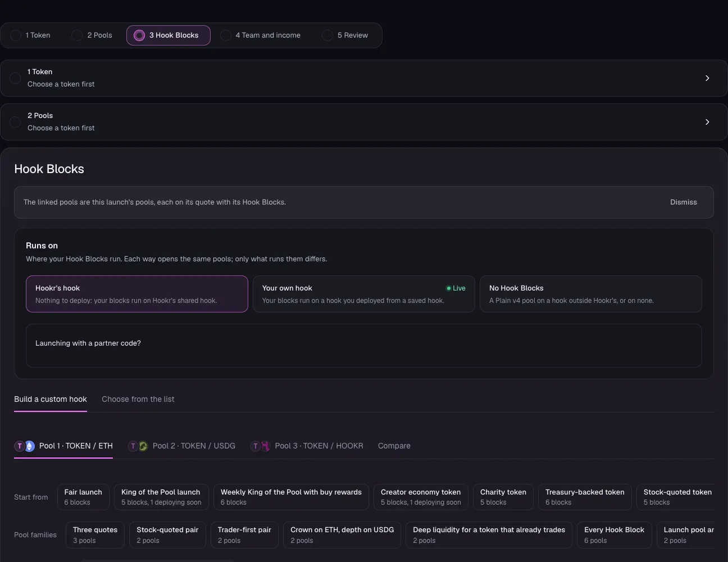The image size is (728, 562).
Task: Expand the 1 Token row using its chevron
Action: pos(707,78)
